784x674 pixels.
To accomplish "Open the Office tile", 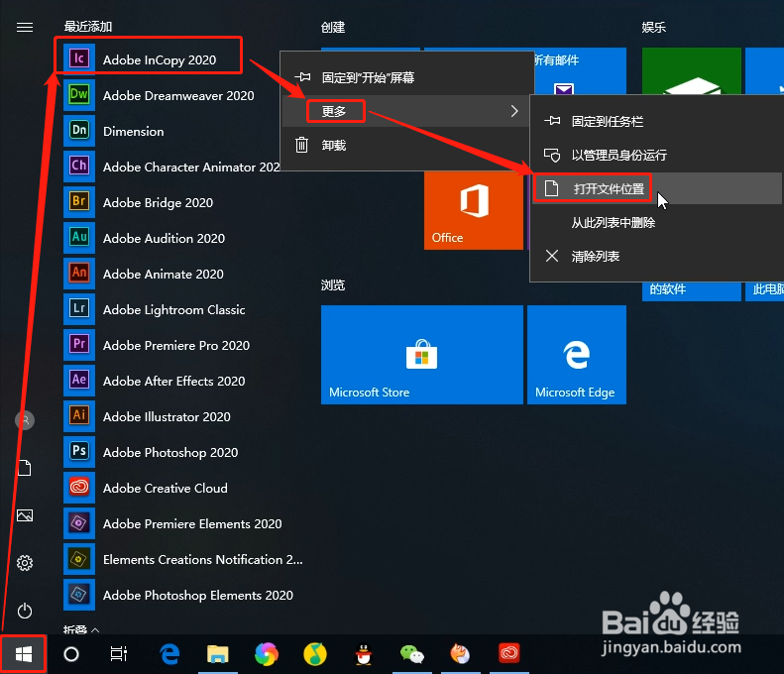I will pos(474,210).
